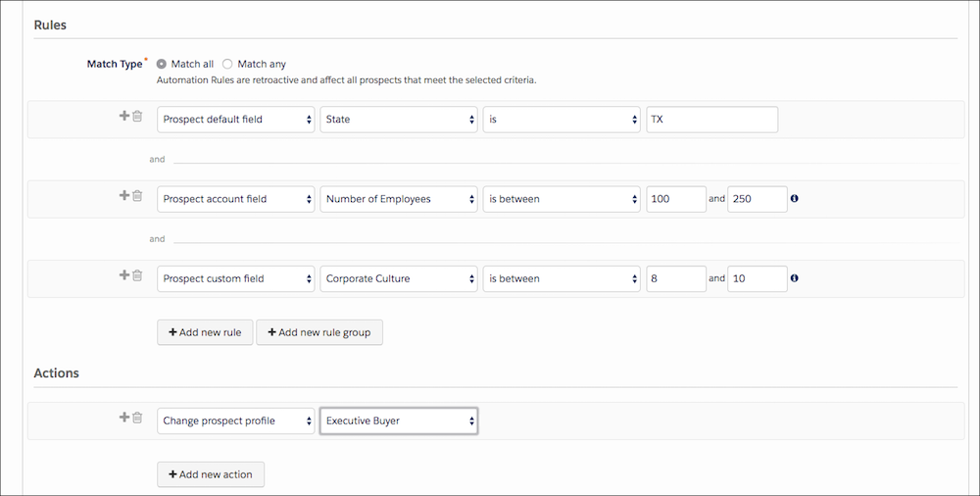Show info for Corporate Culture range
The image size is (980, 496).
click(x=795, y=277)
